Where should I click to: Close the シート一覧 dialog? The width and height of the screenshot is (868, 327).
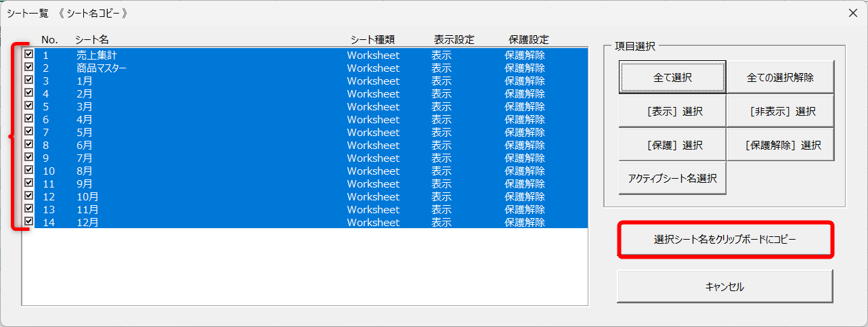[x=852, y=13]
